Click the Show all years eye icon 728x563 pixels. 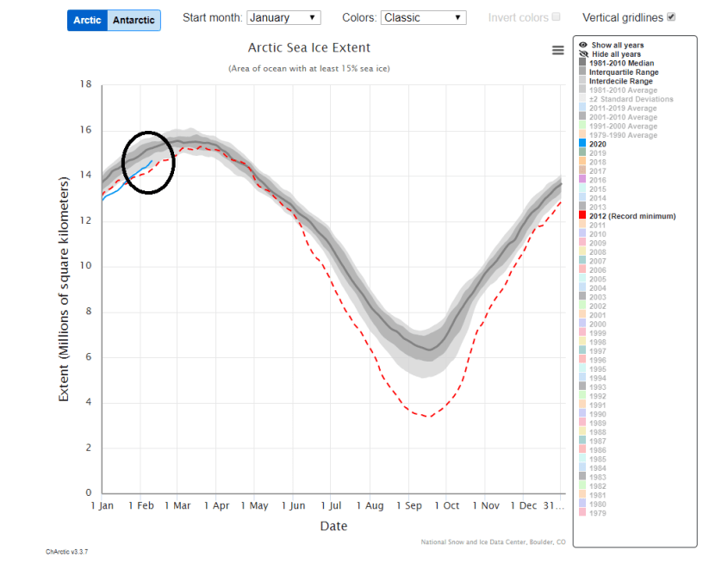pyautogui.click(x=582, y=44)
